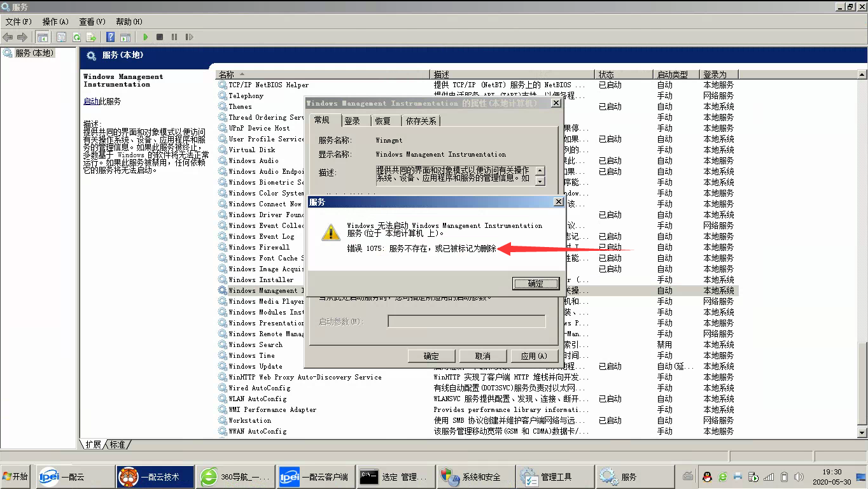Select the Windows Time service row
The height and width of the screenshot is (489, 868).
point(477,355)
